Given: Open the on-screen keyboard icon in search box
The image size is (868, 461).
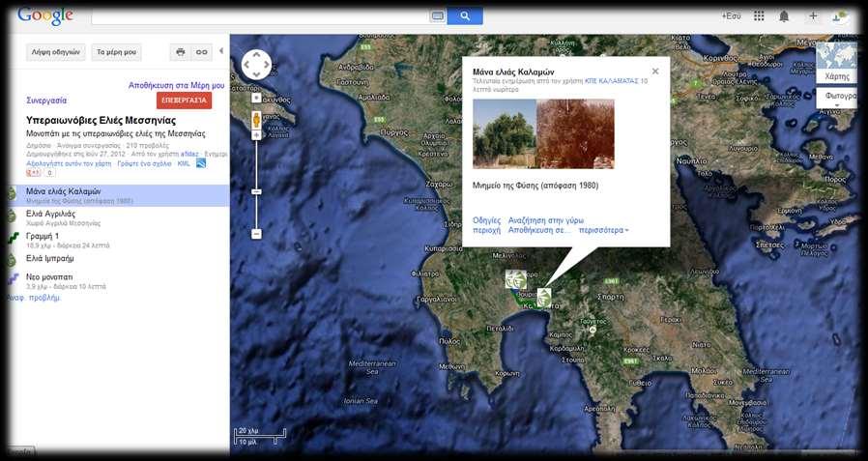Looking at the screenshot, I should click(x=437, y=16).
